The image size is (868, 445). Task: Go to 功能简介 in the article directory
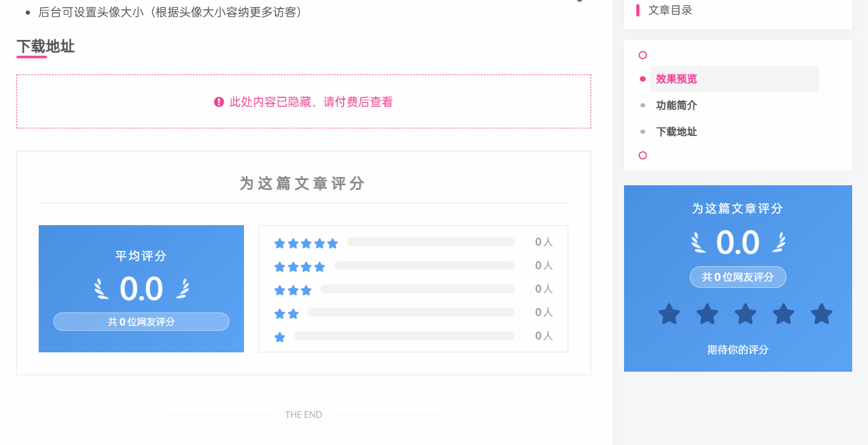pos(676,106)
